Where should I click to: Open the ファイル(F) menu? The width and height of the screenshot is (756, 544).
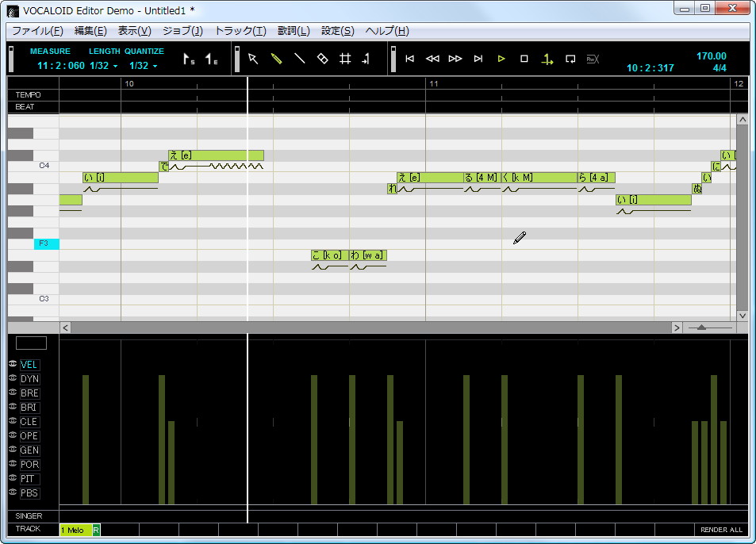(x=37, y=31)
